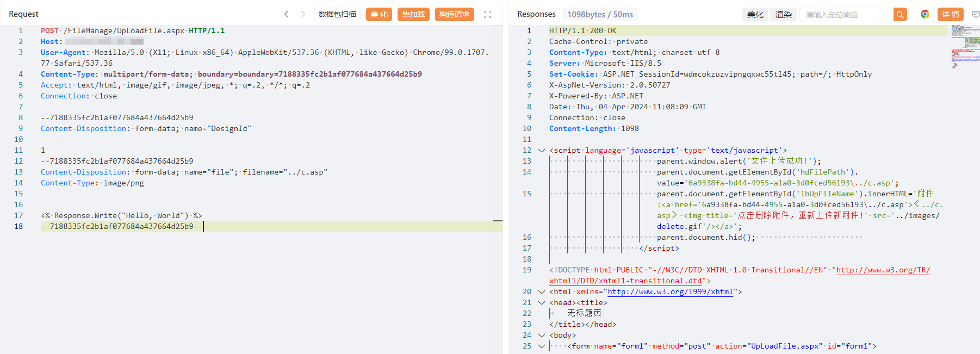Click the response Date header line

[628, 107]
